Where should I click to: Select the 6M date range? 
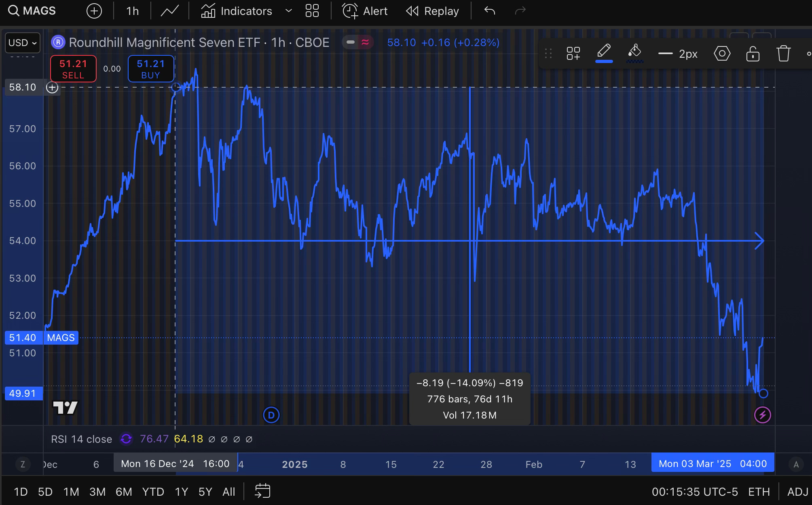(x=124, y=492)
